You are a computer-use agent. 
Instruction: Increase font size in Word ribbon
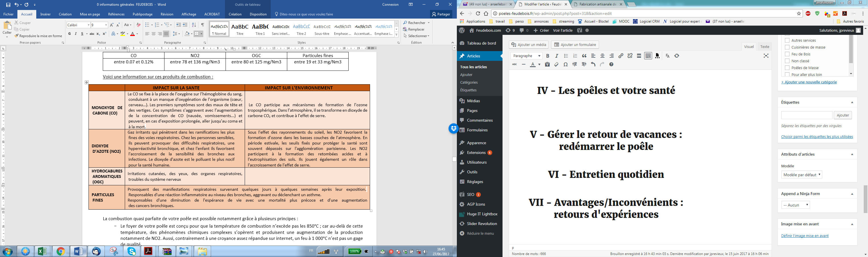(112, 25)
